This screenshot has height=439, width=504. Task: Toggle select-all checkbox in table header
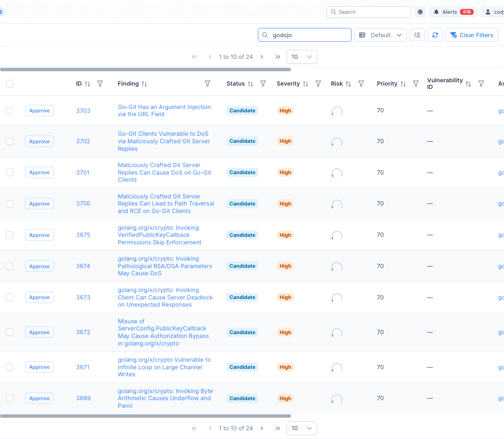click(x=10, y=84)
